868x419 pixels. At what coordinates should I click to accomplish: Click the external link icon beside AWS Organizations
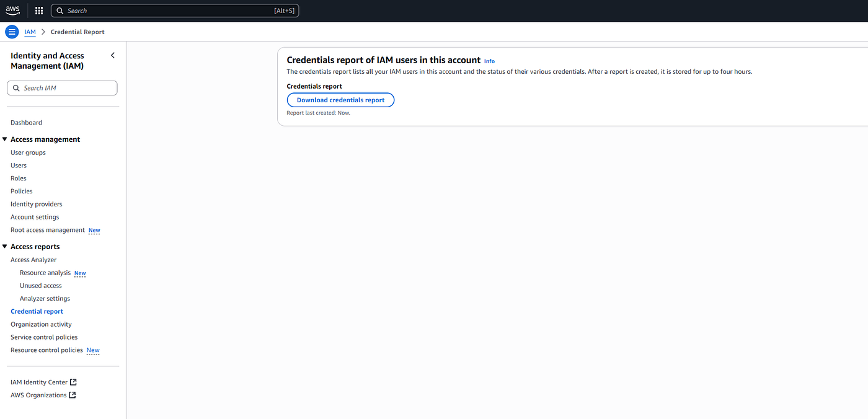point(73,395)
